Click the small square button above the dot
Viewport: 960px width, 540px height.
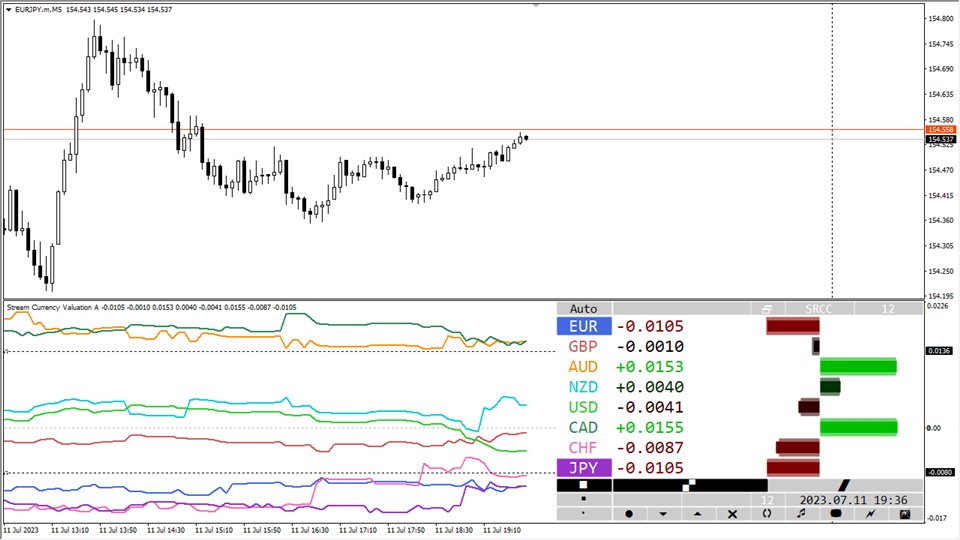(x=583, y=500)
